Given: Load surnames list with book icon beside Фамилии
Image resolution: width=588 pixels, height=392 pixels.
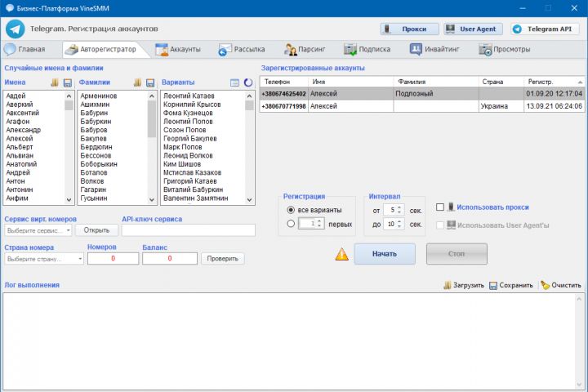Looking at the screenshot, I should [x=138, y=82].
